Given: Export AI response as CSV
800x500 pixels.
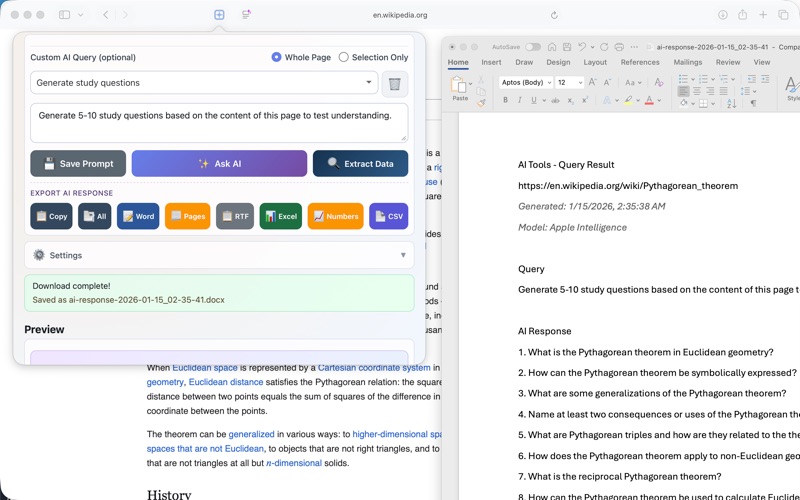Looking at the screenshot, I should click(388, 216).
